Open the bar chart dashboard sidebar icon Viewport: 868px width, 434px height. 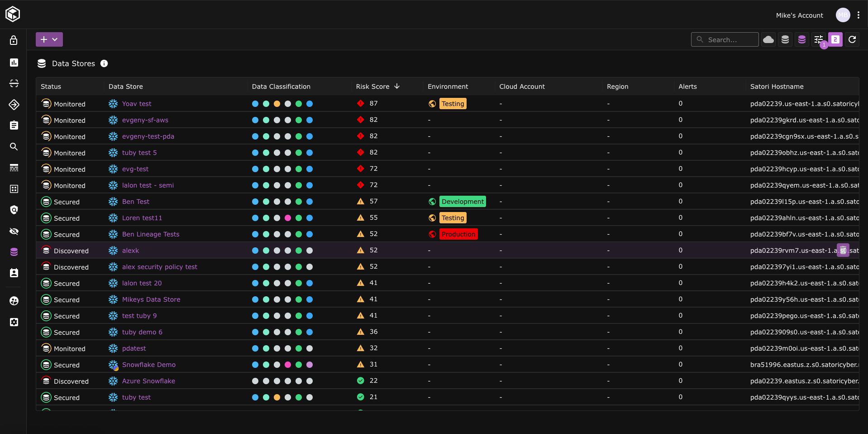tap(14, 63)
